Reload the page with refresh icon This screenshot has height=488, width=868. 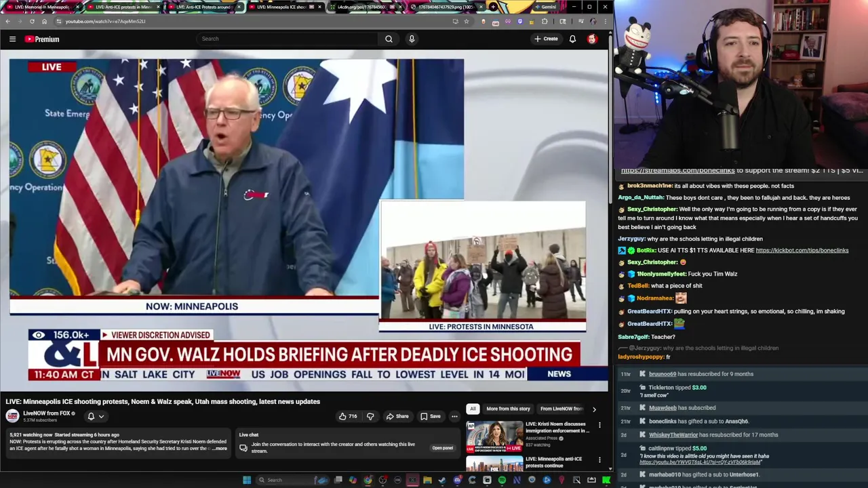[32, 21]
